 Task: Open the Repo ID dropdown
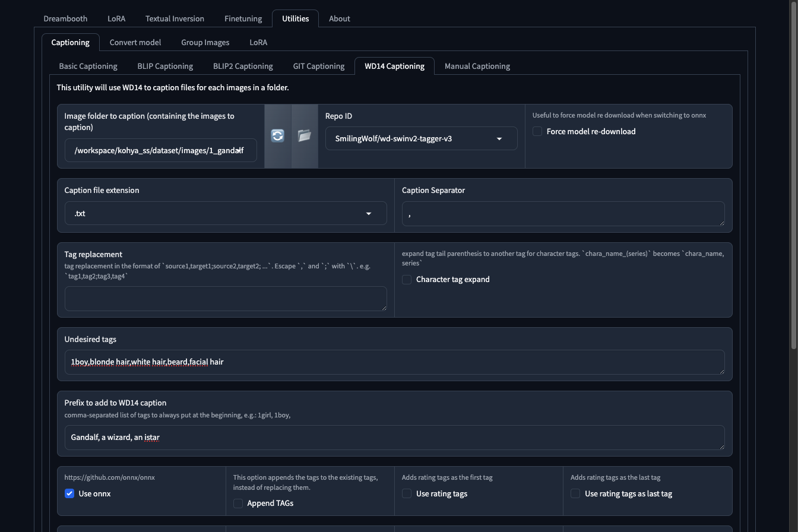(499, 138)
